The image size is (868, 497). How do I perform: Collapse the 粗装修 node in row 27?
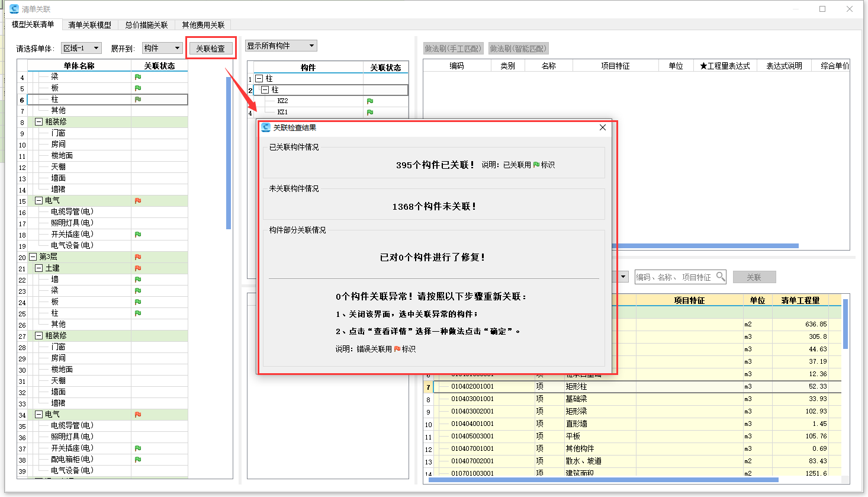click(x=39, y=336)
